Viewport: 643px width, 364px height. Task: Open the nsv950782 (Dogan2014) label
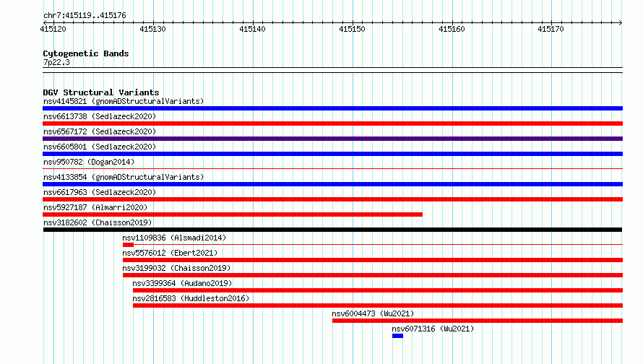(89, 162)
